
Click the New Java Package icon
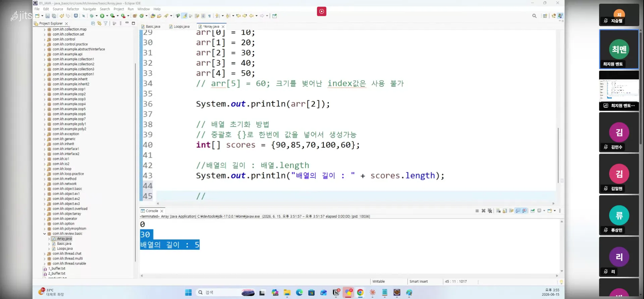pos(135,16)
